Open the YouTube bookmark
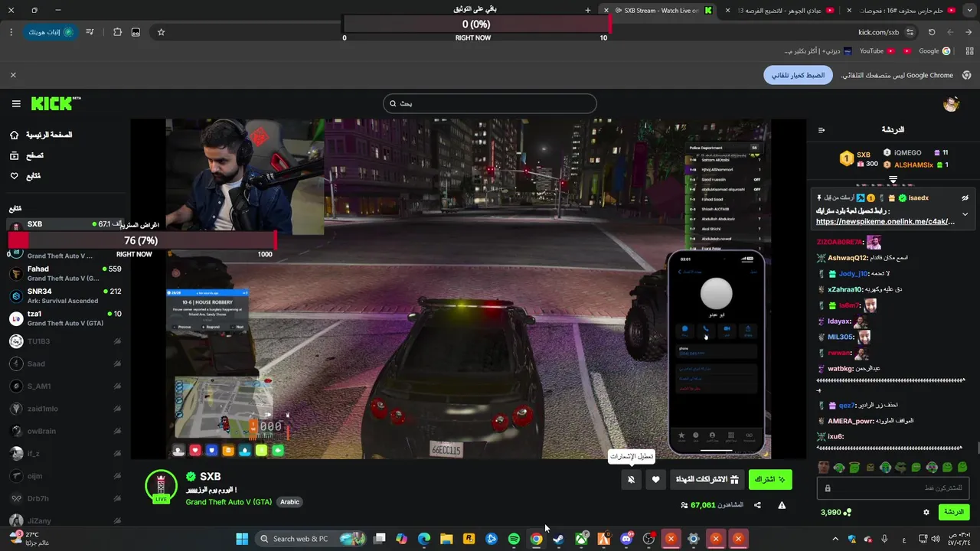The image size is (980, 551). pos(877,51)
